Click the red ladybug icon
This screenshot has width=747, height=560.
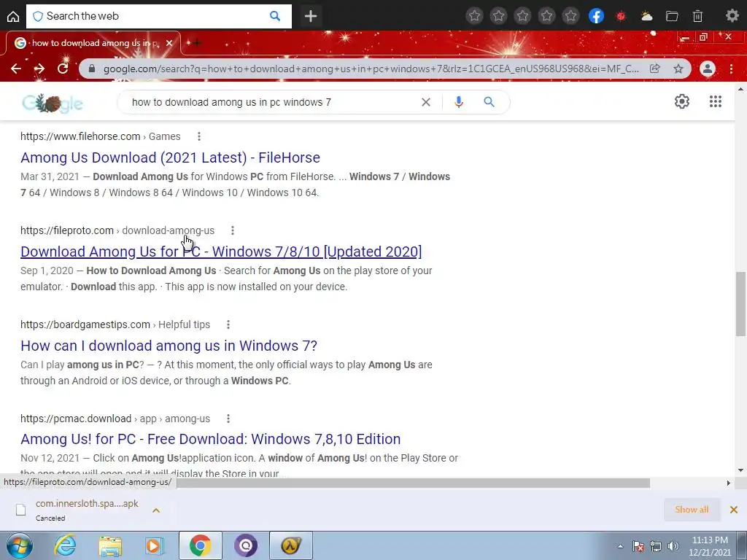[621, 17]
